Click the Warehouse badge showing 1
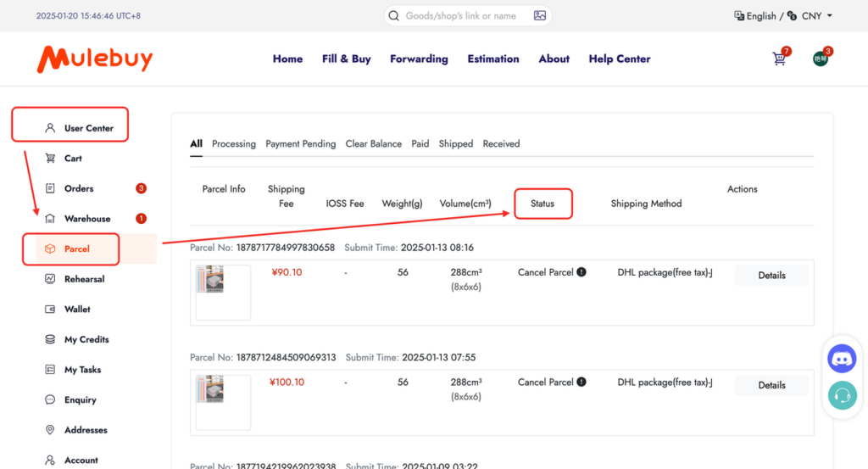 (x=142, y=218)
